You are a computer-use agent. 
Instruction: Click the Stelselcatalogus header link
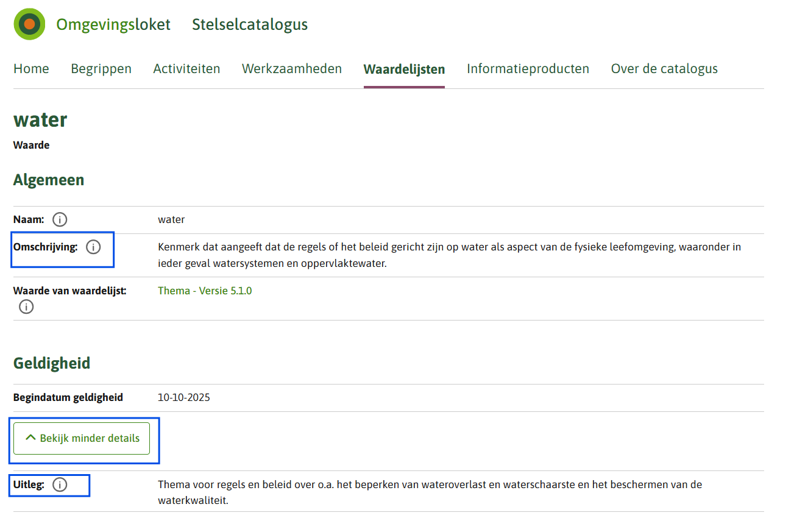point(250,24)
